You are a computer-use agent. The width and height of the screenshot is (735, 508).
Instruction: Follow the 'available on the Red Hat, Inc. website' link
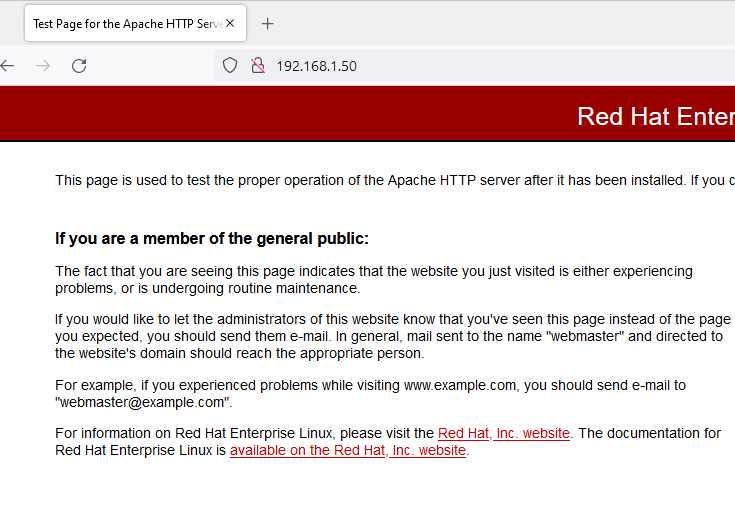tap(348, 450)
